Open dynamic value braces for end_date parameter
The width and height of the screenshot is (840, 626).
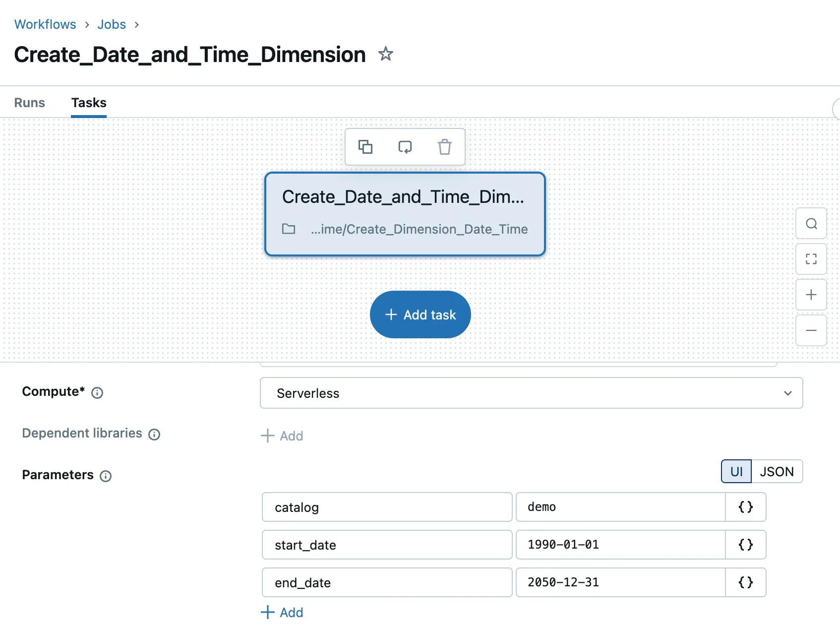tap(745, 582)
